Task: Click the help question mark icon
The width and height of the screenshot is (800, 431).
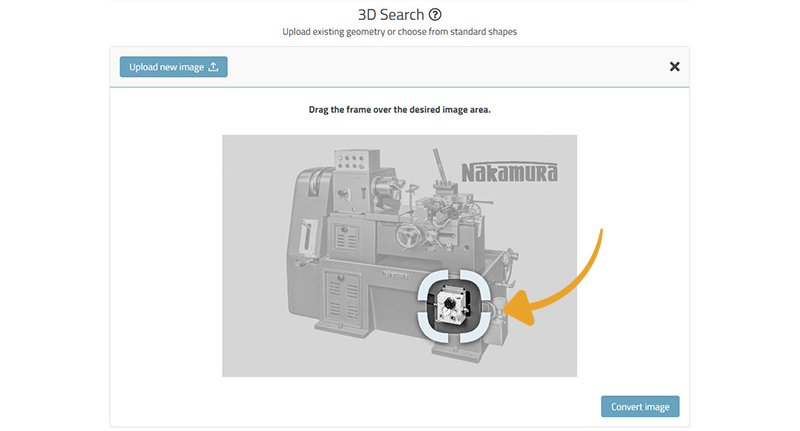Action: coord(435,15)
